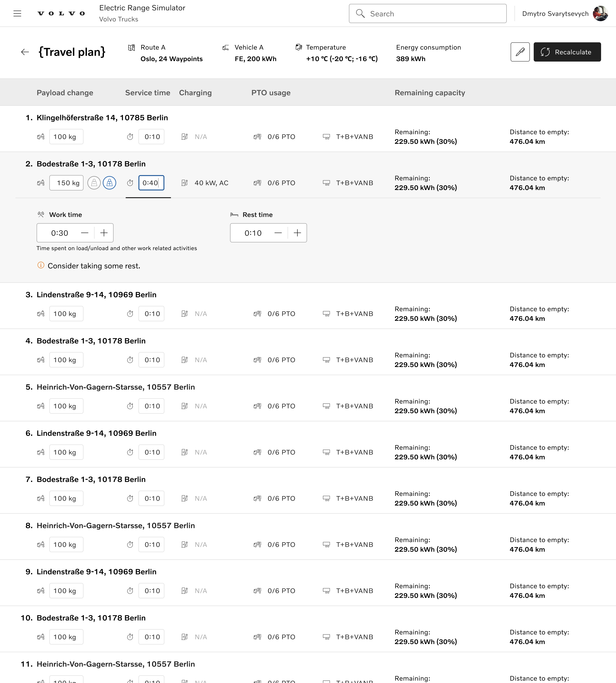Screen dimensions: 616x683
Task: Click the Work time tools icon
Action: point(41,215)
